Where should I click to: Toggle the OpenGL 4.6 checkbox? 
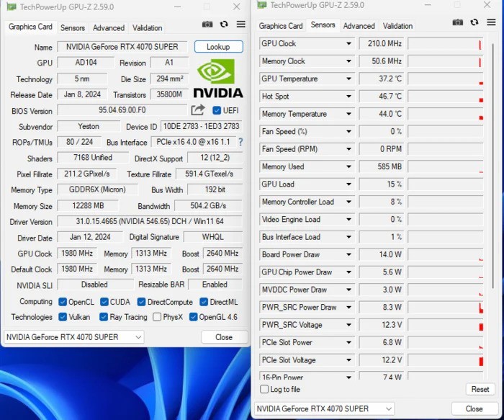click(193, 317)
